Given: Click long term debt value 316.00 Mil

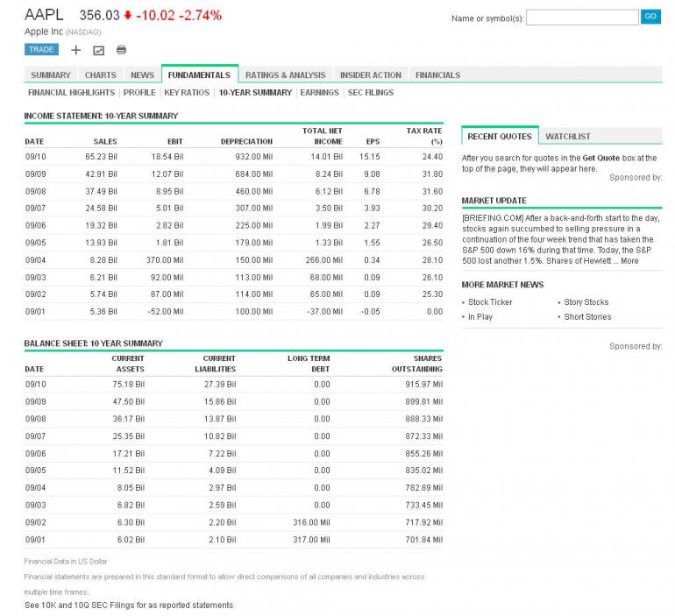Looking at the screenshot, I should coord(312,522).
